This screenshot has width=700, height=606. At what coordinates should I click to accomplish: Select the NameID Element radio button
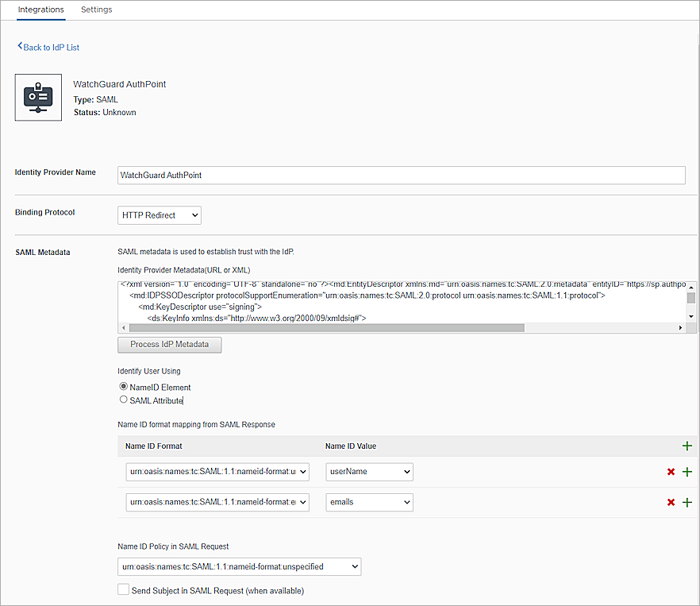(x=123, y=387)
